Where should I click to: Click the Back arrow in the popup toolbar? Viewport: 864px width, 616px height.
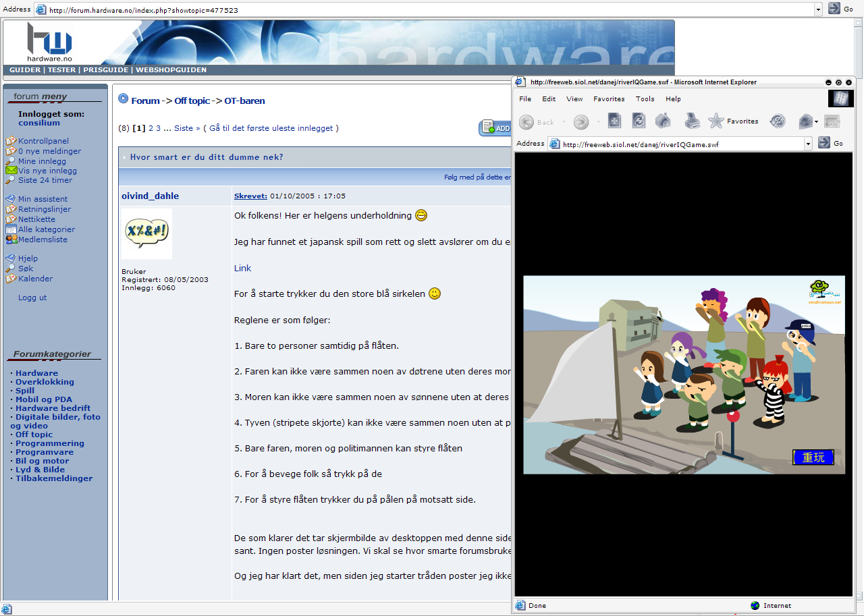point(527,121)
